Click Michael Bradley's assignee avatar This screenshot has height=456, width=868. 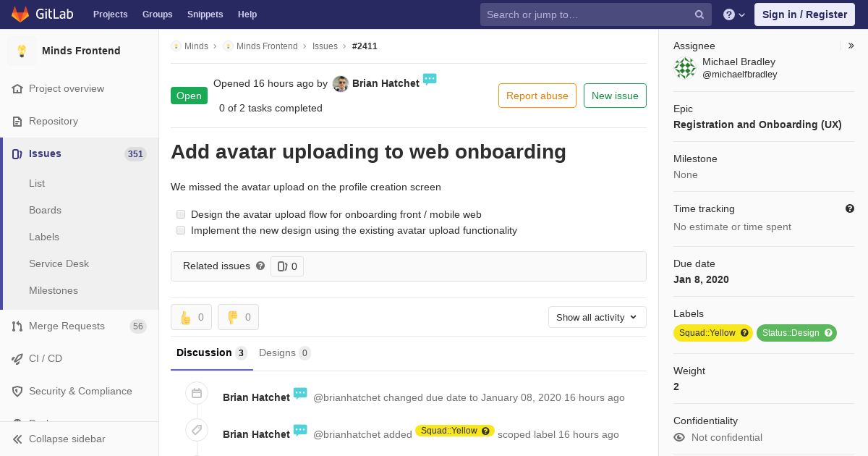685,68
